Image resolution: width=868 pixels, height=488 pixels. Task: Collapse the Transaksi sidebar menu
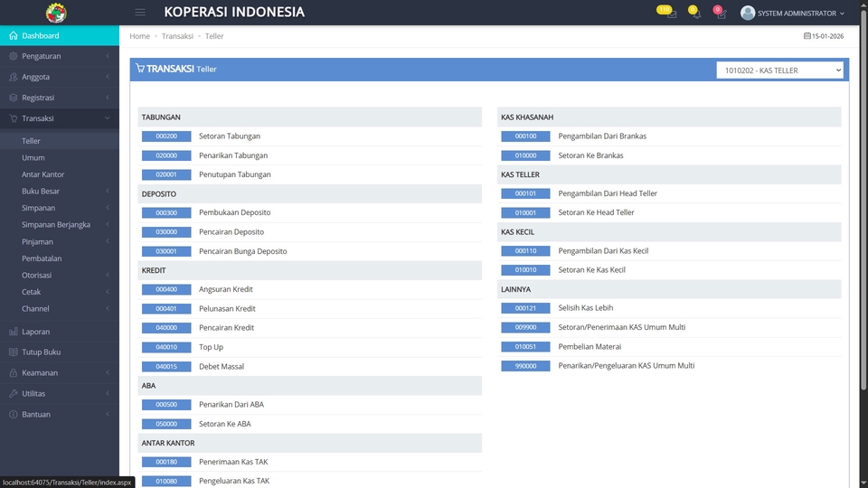click(x=59, y=118)
